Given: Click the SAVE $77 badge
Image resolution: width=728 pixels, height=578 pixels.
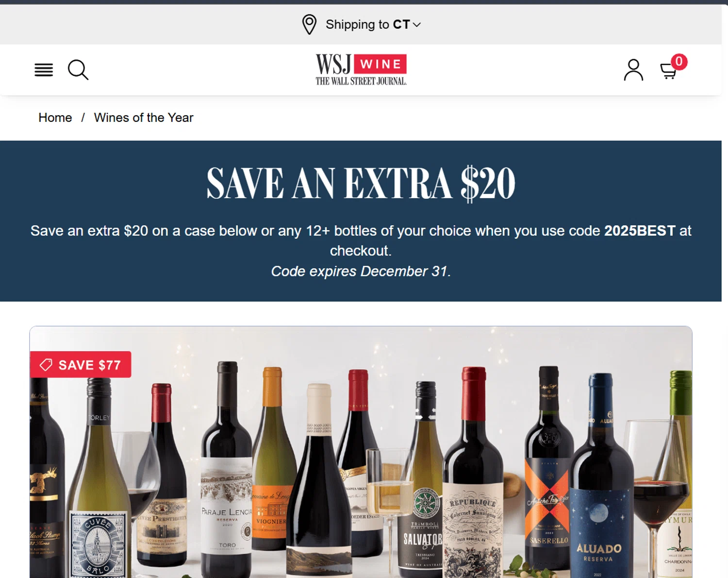Looking at the screenshot, I should (x=81, y=364).
